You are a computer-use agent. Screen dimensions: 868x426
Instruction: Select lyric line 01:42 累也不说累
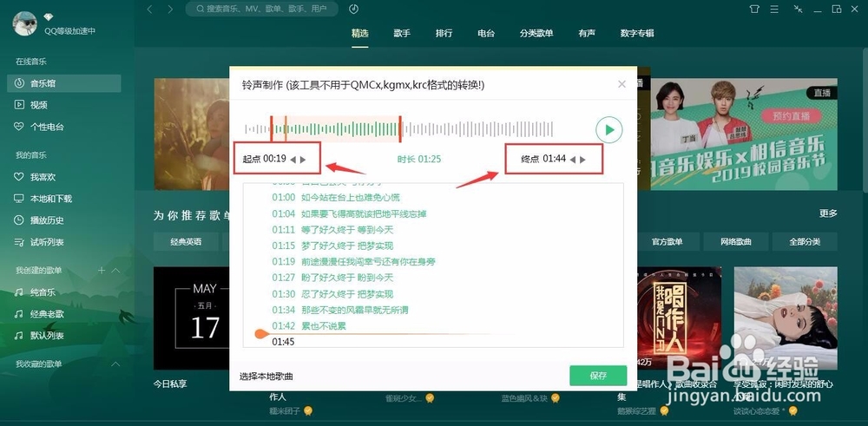[309, 326]
